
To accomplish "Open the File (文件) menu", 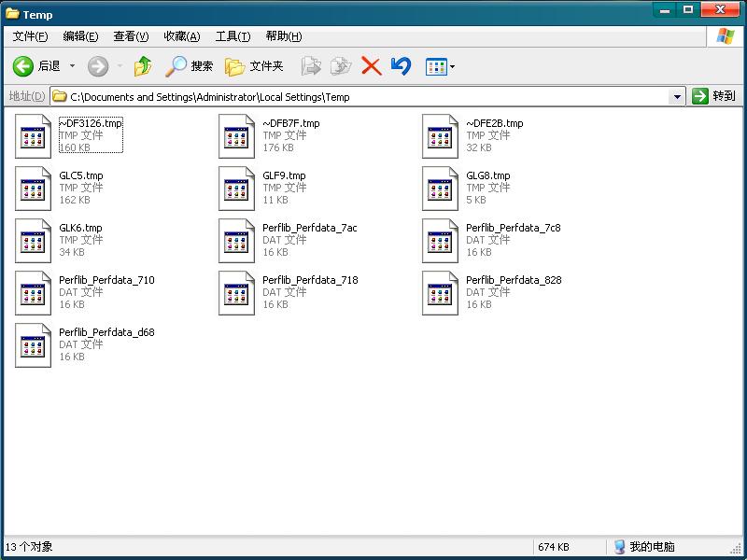I will (30, 36).
